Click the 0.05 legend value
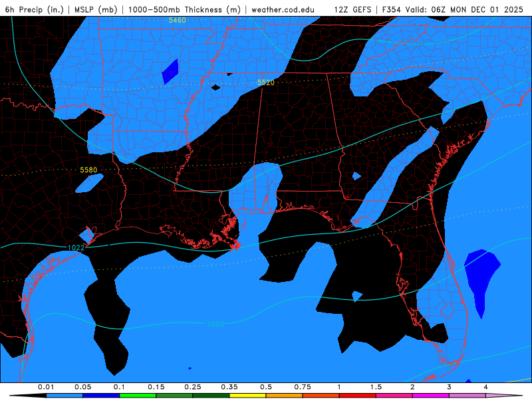This screenshot has height=399, width=532. [82, 387]
